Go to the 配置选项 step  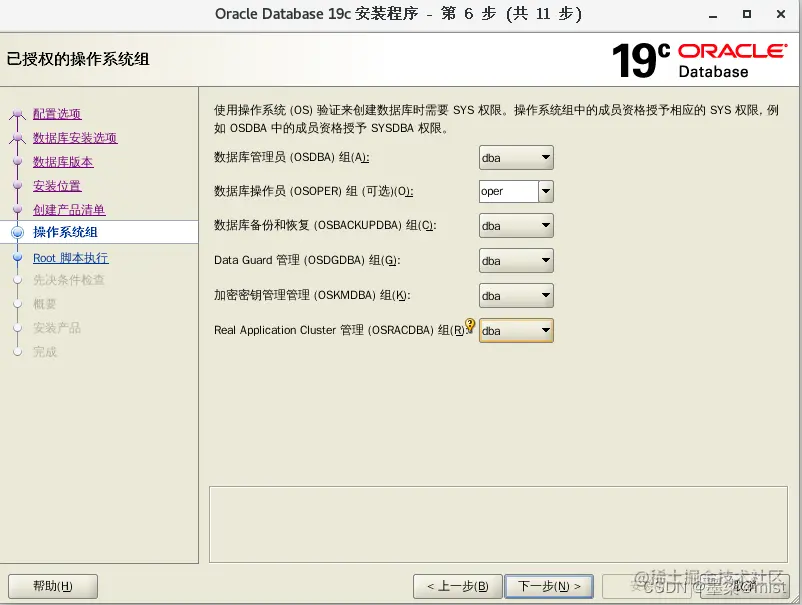[x=57, y=114]
